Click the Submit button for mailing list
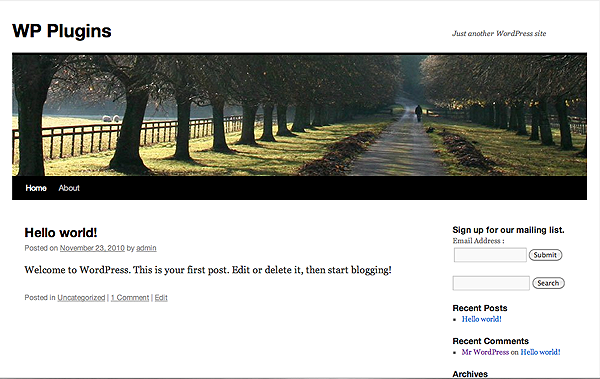This screenshot has height=379, width=600. click(x=545, y=255)
